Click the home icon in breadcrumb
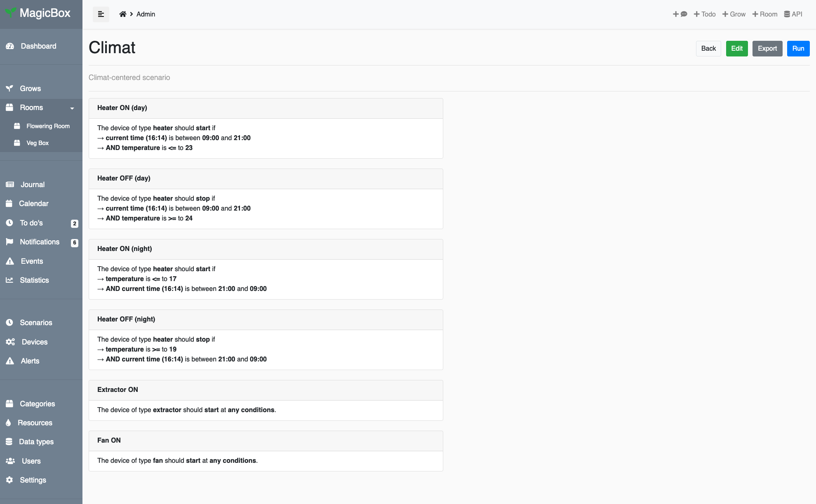 click(x=122, y=14)
